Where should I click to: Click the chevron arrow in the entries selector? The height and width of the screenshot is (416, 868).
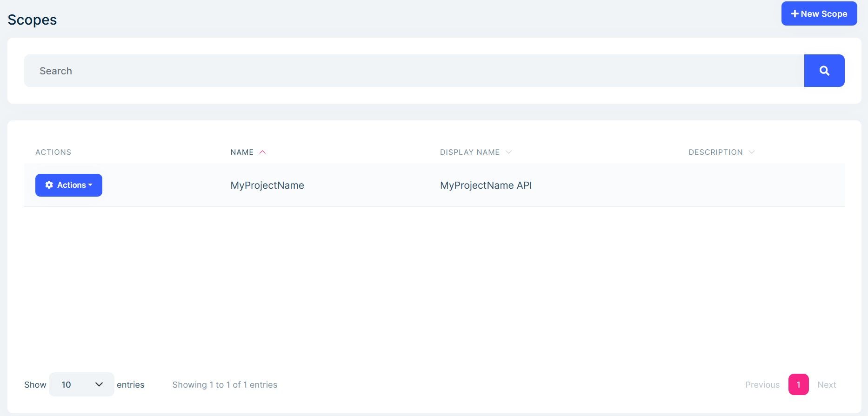click(99, 384)
